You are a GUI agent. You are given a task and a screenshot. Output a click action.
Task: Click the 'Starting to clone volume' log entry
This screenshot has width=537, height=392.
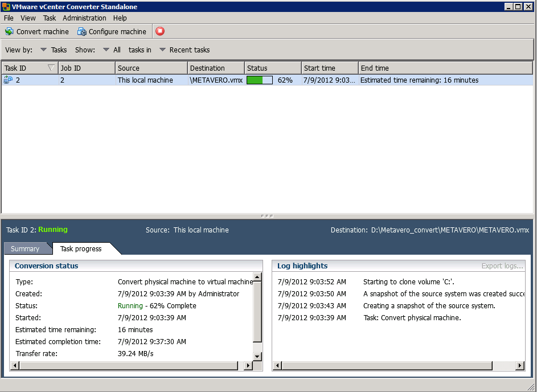[408, 281]
